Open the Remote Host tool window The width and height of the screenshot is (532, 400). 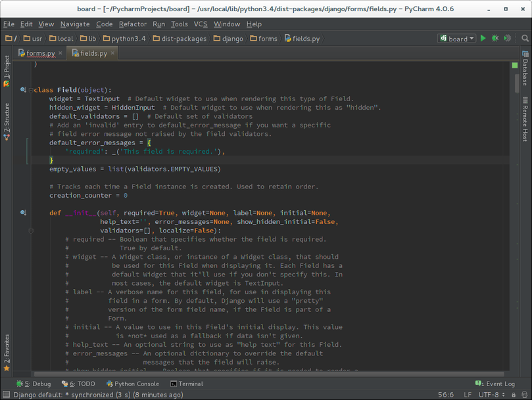[x=525, y=119]
